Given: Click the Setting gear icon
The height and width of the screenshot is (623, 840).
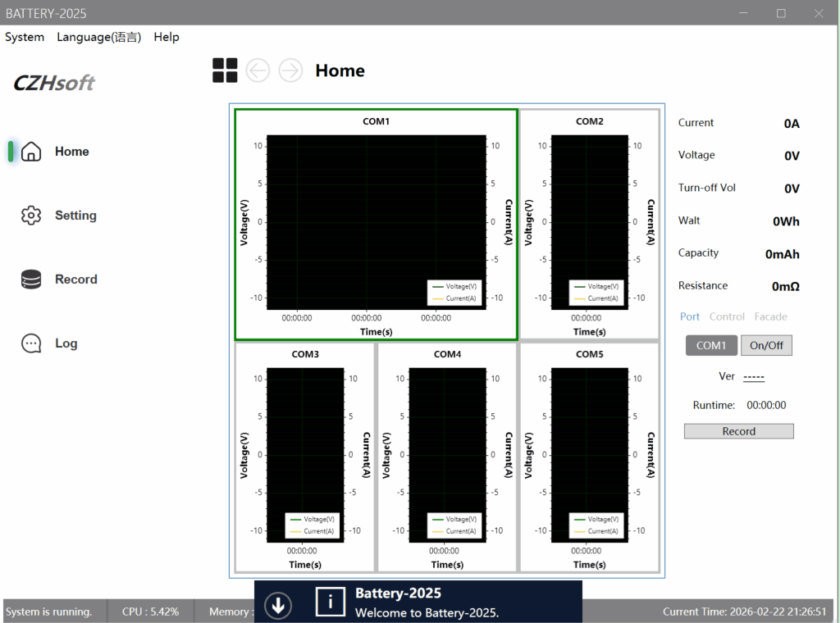Looking at the screenshot, I should 31,215.
